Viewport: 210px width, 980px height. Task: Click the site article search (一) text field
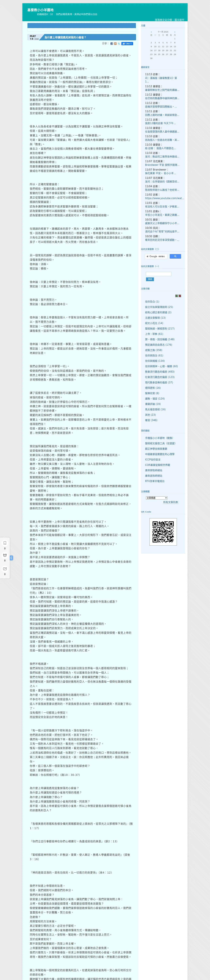[x=158, y=274]
